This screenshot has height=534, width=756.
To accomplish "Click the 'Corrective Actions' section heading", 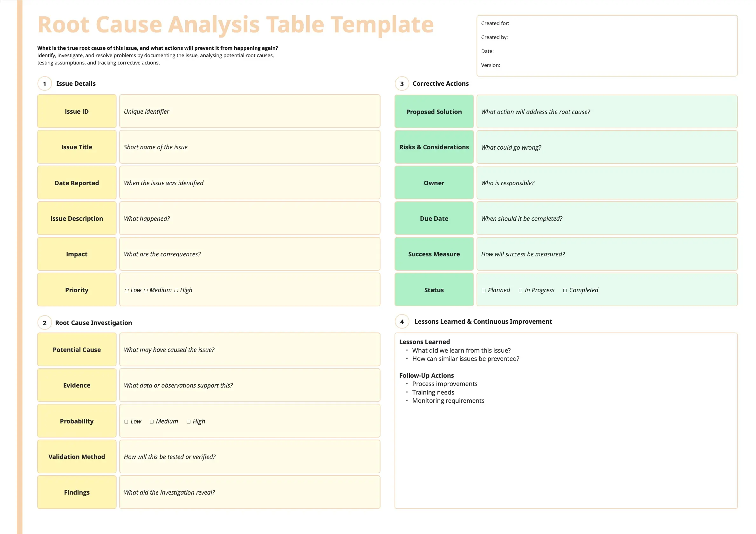I will coord(441,84).
